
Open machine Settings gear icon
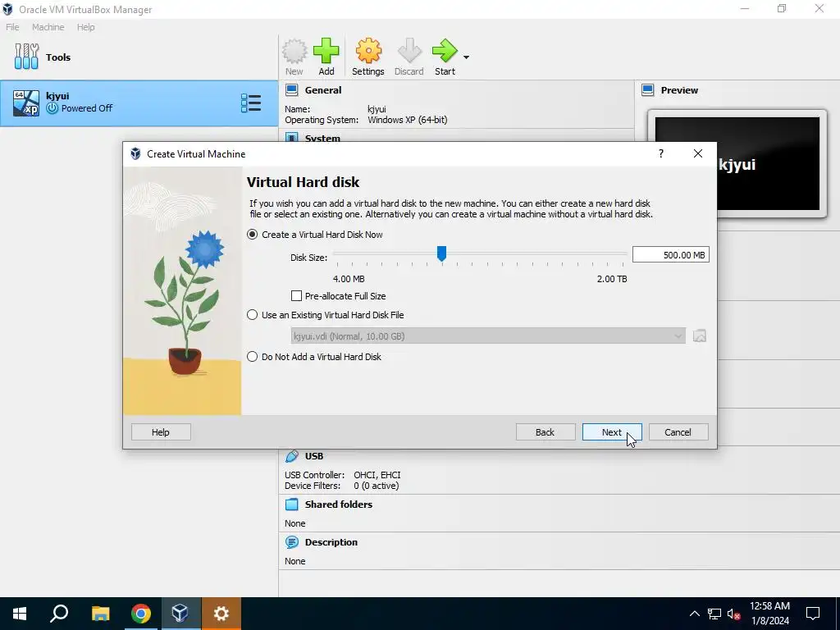point(368,52)
